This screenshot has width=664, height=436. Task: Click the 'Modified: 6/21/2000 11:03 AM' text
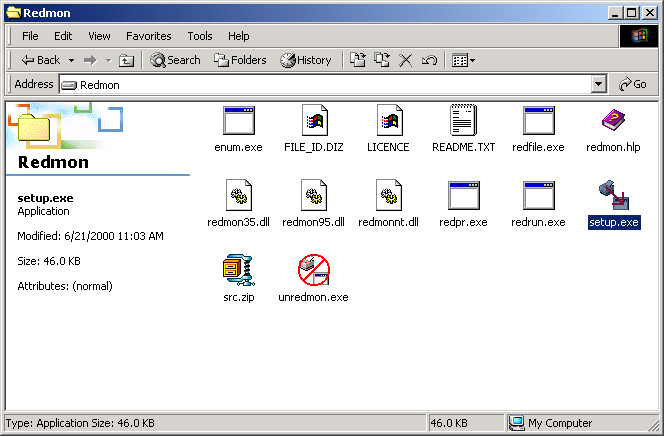(x=90, y=236)
